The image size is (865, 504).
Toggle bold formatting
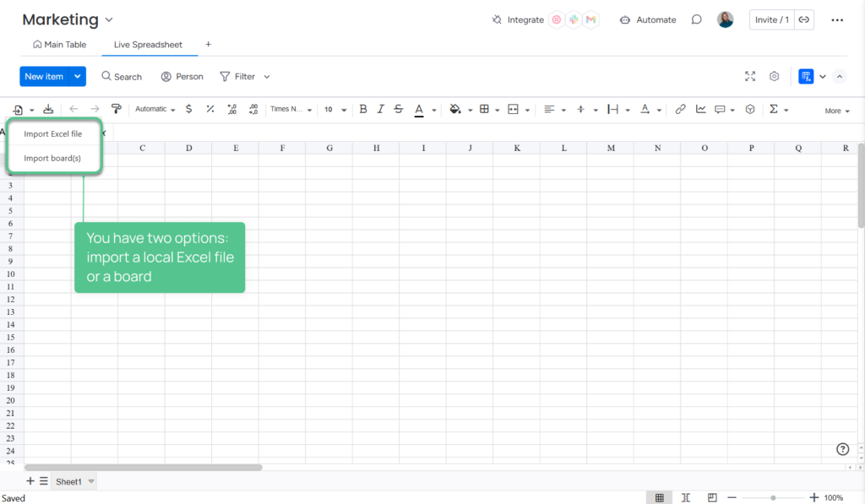363,110
